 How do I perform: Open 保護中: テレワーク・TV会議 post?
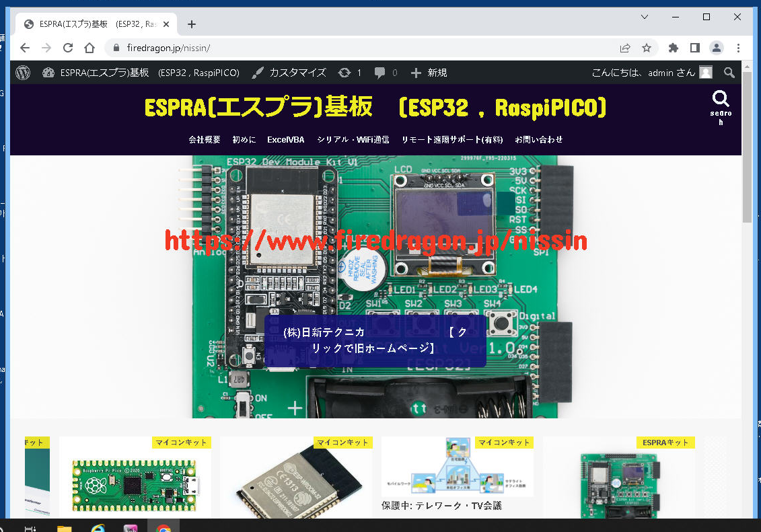[x=441, y=506]
